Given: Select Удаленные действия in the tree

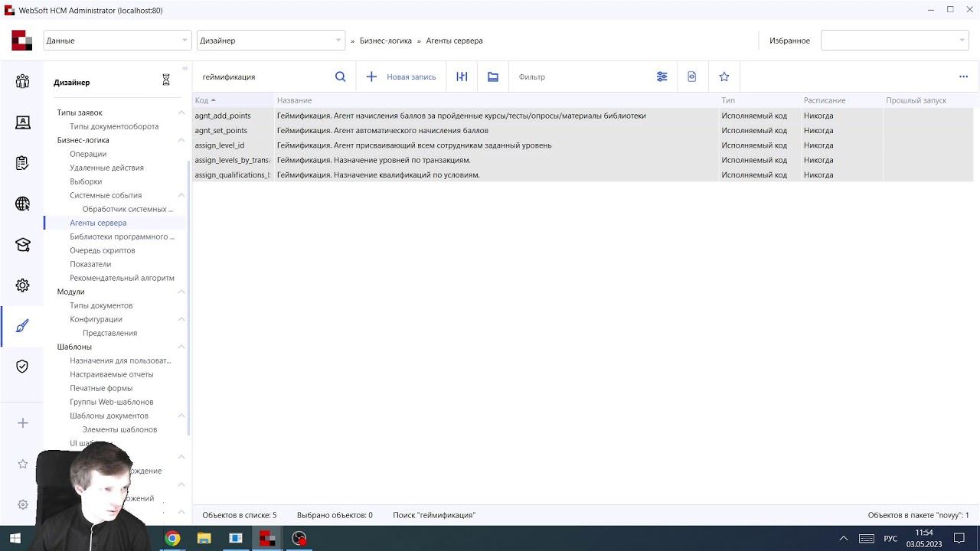Looking at the screenshot, I should click(x=106, y=168).
